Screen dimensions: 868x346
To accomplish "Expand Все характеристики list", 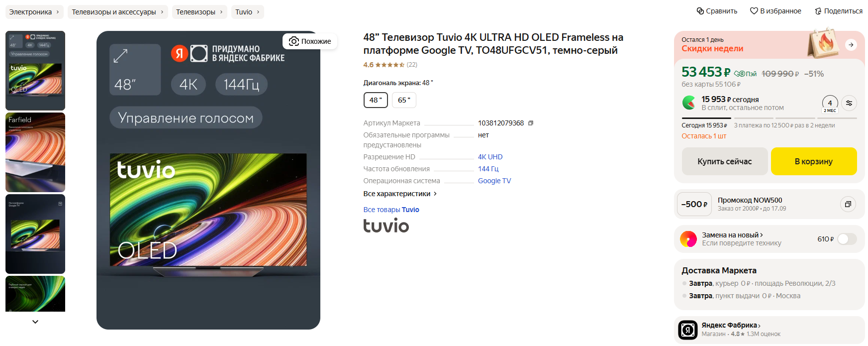I will pos(400,194).
